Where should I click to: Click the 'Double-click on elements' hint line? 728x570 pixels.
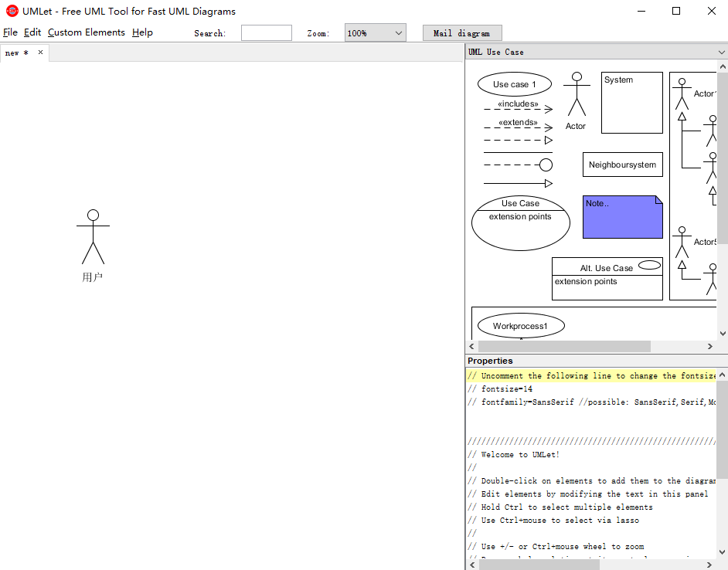pyautogui.click(x=591, y=481)
